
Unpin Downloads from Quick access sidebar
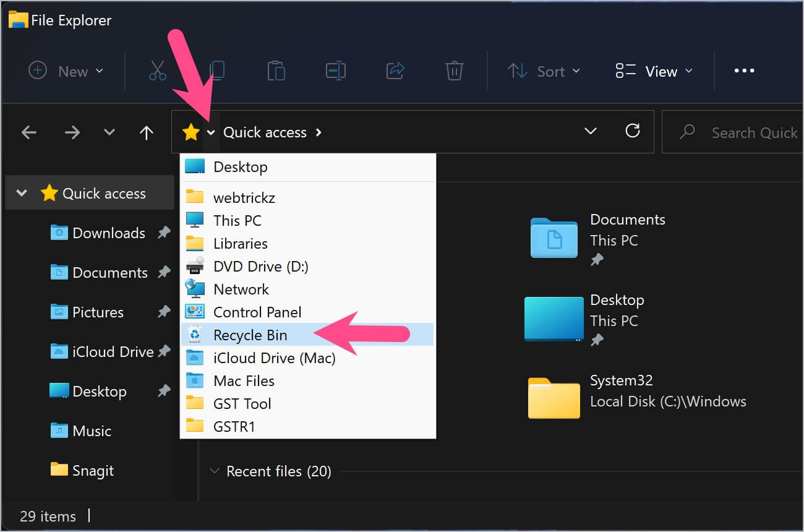pos(164,233)
